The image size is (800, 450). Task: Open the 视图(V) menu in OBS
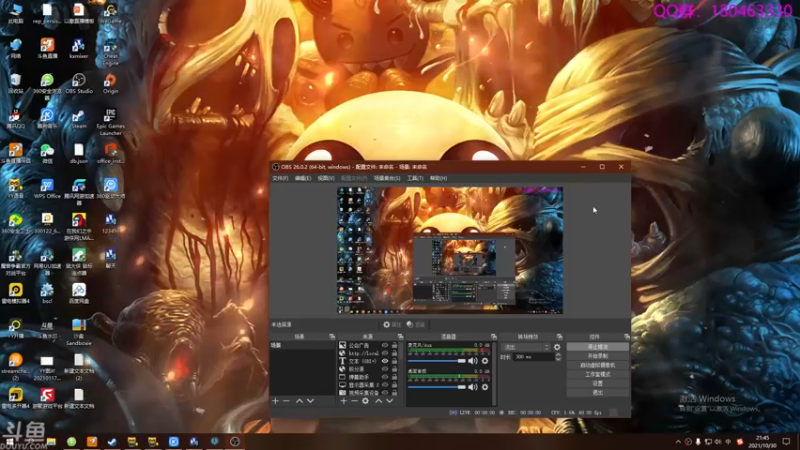pos(326,178)
